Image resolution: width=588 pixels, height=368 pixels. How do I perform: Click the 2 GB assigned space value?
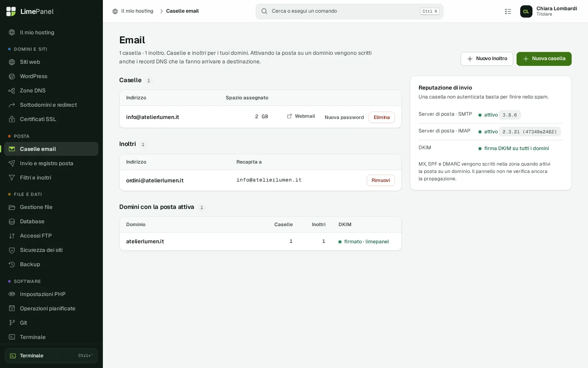[262, 117]
